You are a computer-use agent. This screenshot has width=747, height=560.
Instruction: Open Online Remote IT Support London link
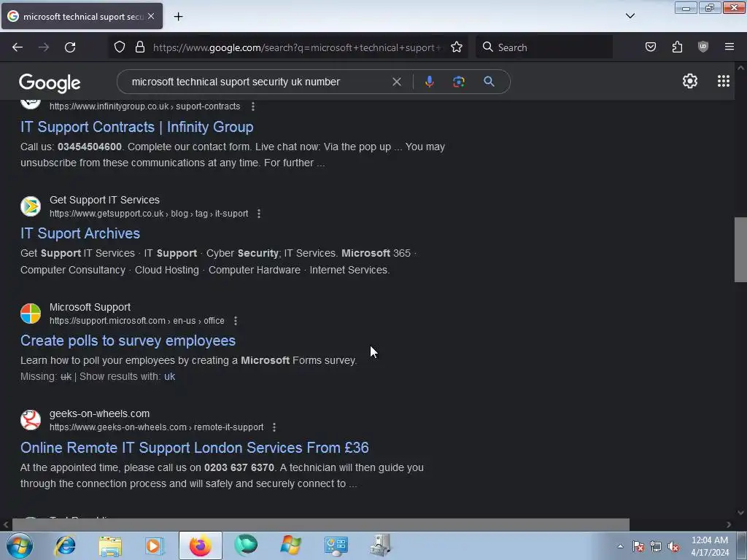194,448
